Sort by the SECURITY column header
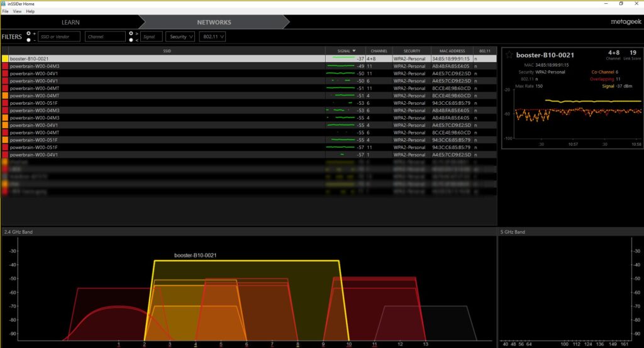The image size is (644, 348). [411, 51]
